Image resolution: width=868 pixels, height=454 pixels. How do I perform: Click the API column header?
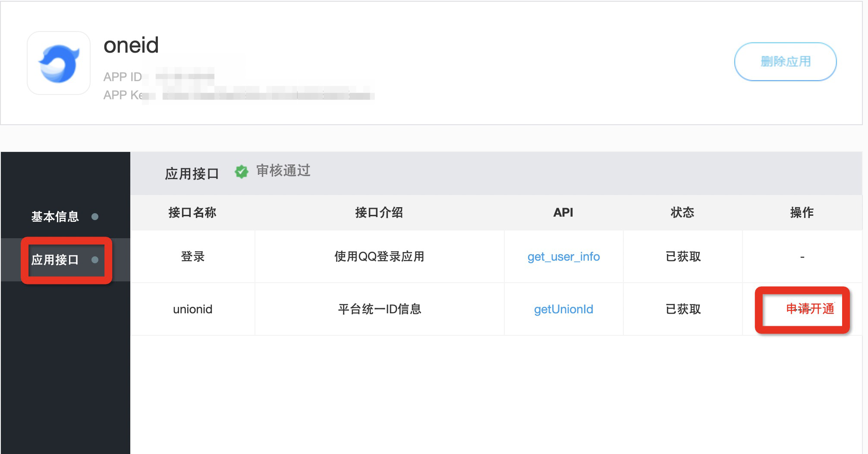point(563,212)
